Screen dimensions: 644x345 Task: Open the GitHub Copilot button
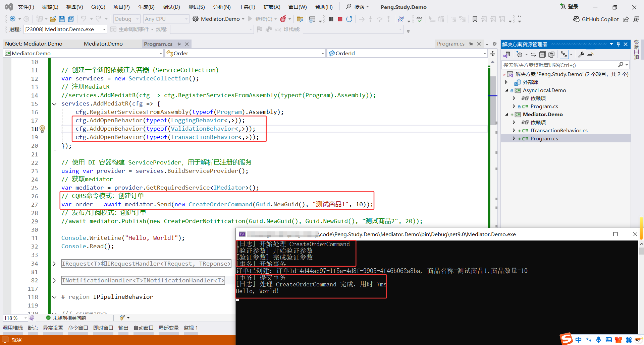pyautogui.click(x=596, y=19)
